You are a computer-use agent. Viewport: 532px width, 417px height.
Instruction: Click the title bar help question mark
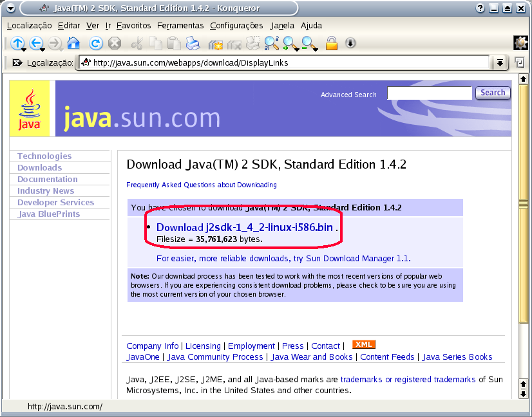[480, 8]
